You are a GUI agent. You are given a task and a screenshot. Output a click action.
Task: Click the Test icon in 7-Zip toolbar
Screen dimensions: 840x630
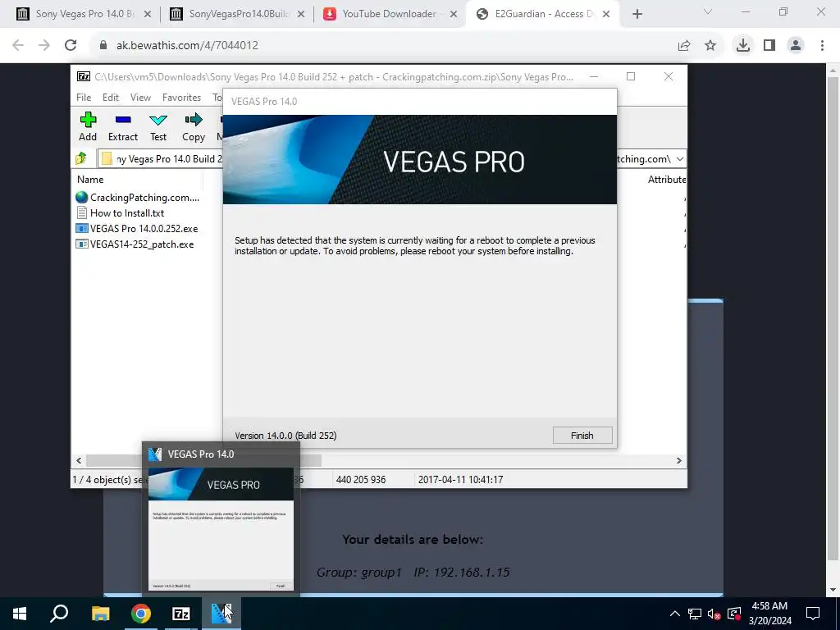tap(158, 126)
